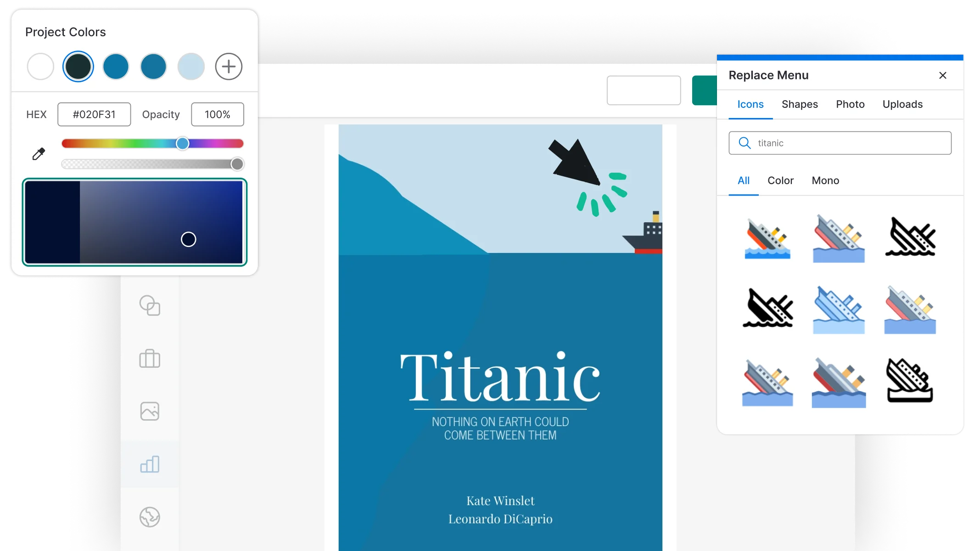Click the saturation picker circle in color field
Image resolution: width=980 pixels, height=551 pixels.
[x=188, y=239]
